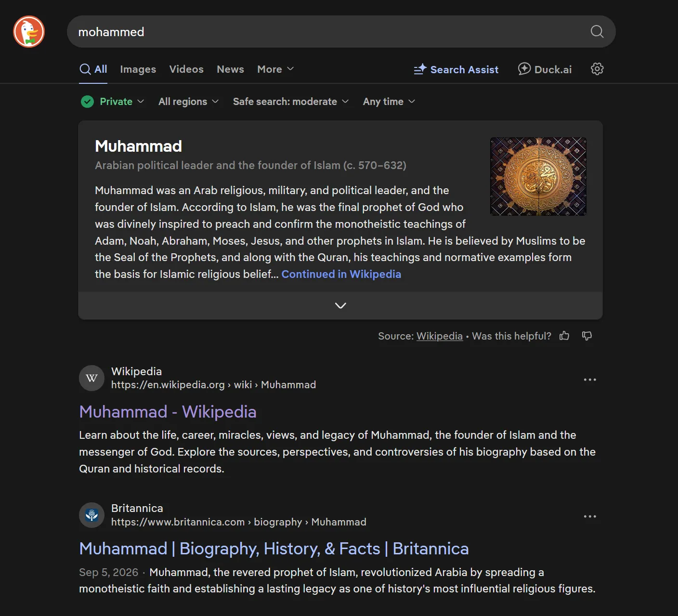This screenshot has width=678, height=616.
Task: Click the thumbs up helpful icon
Action: click(x=564, y=336)
